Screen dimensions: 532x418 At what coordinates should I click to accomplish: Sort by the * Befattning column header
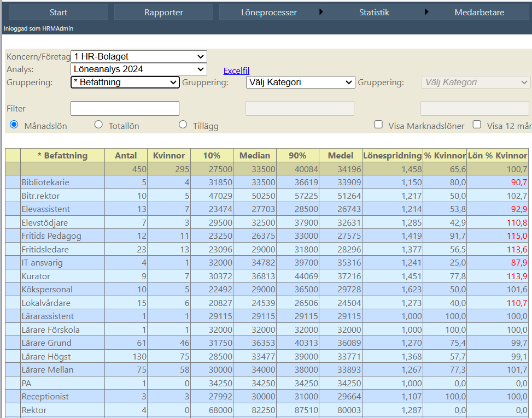(x=62, y=156)
